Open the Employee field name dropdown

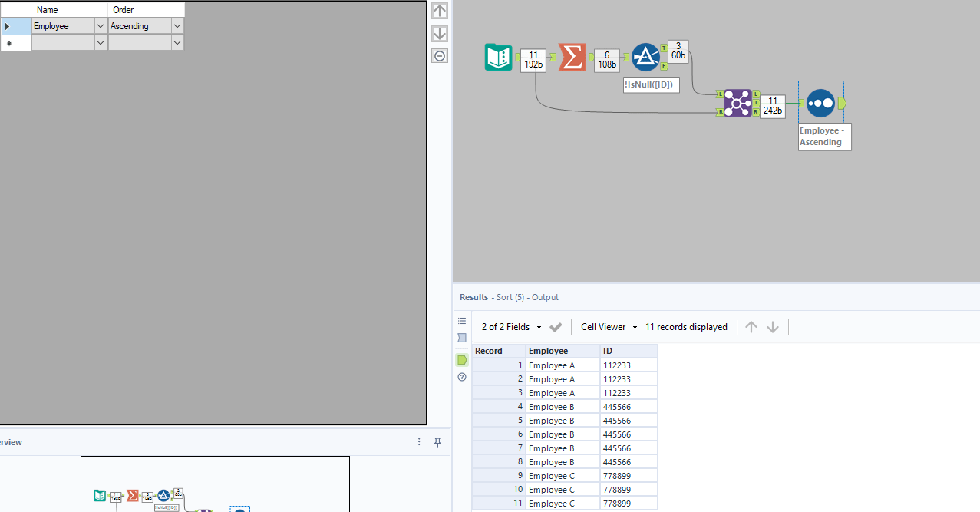(x=100, y=25)
